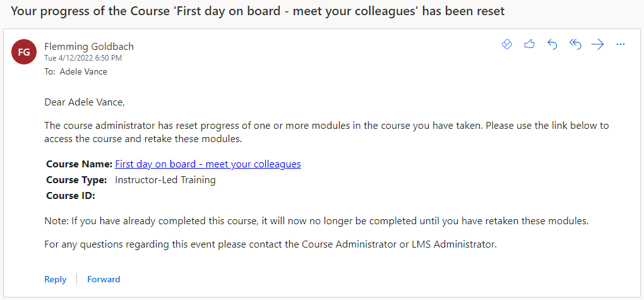Click the Forward button below the message
The image size is (644, 300).
tap(104, 279)
